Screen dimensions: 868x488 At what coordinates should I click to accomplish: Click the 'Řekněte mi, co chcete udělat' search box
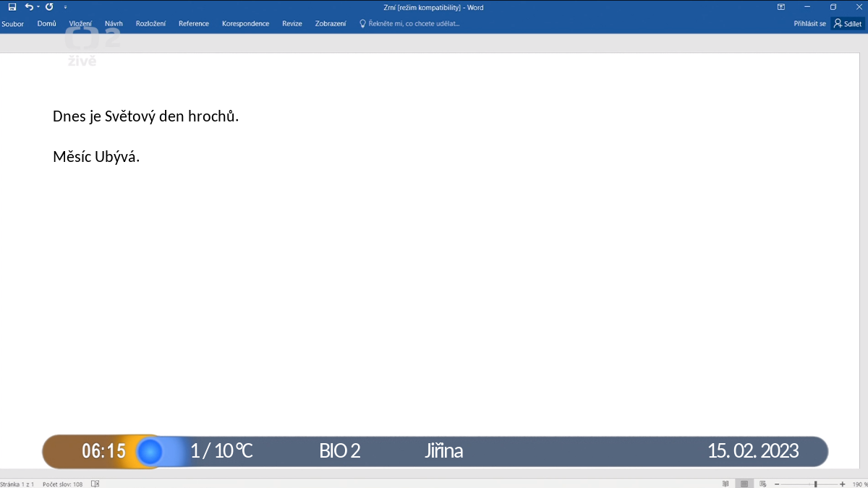click(x=414, y=24)
